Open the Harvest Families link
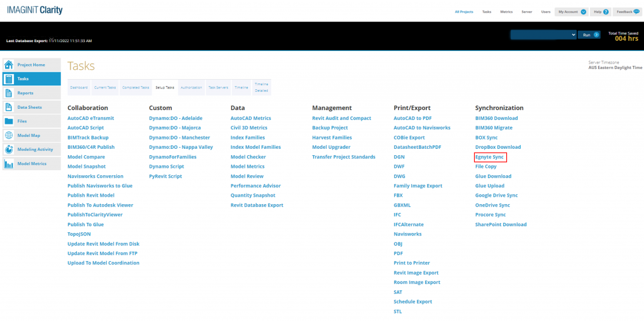The width and height of the screenshot is (644, 321). click(332, 138)
